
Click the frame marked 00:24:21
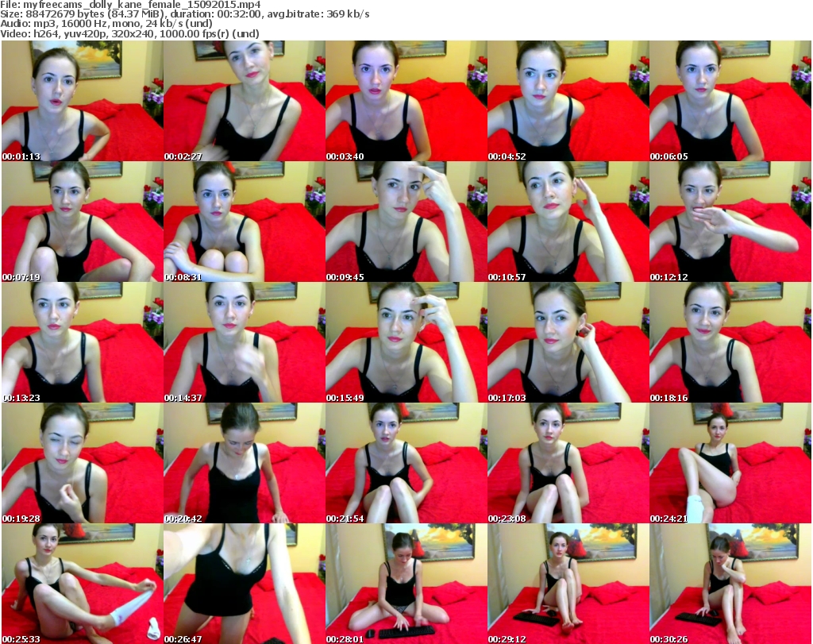(730, 463)
